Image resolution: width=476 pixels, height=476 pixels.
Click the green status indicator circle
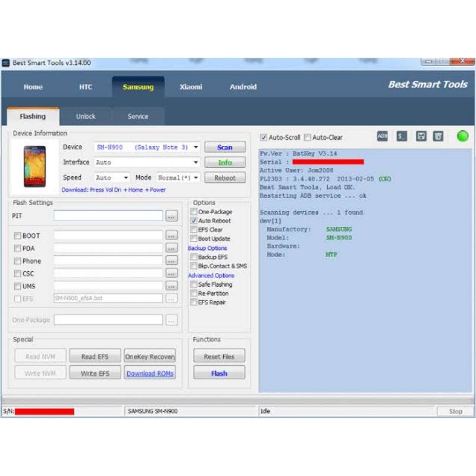[x=462, y=136]
